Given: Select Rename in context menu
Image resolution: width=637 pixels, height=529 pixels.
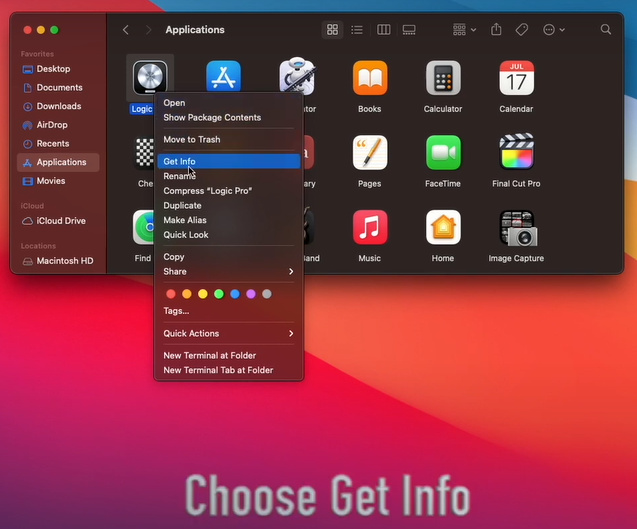Looking at the screenshot, I should [x=229, y=176].
